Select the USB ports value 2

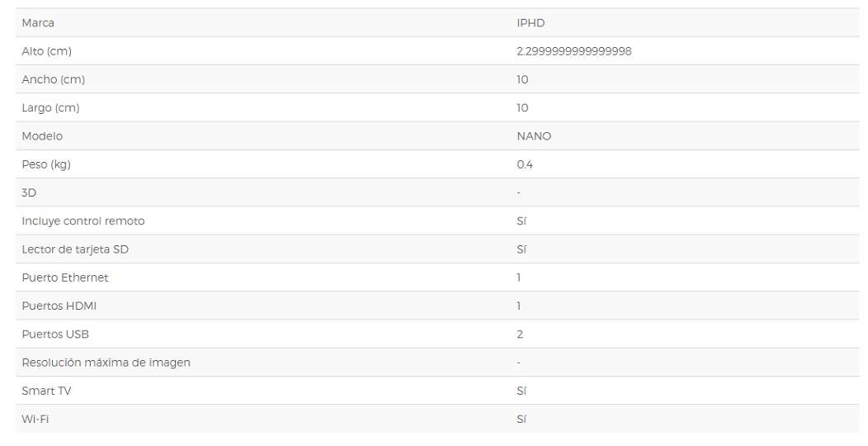(x=520, y=334)
